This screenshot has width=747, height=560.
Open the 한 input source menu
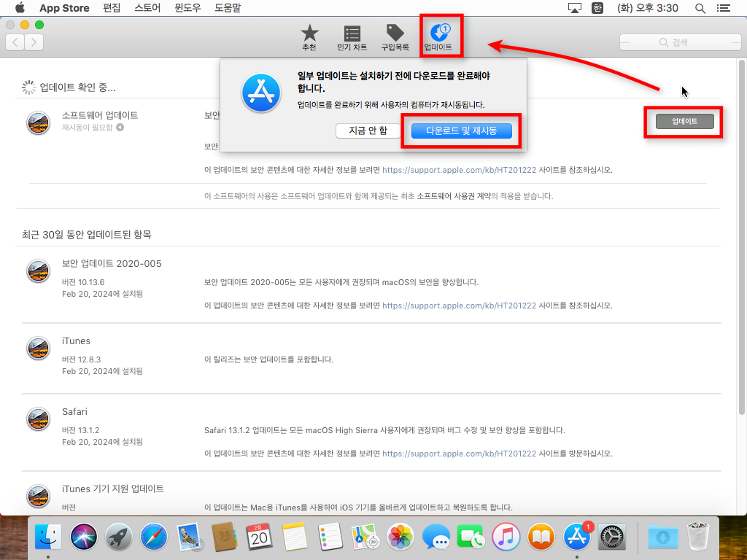[x=597, y=8]
